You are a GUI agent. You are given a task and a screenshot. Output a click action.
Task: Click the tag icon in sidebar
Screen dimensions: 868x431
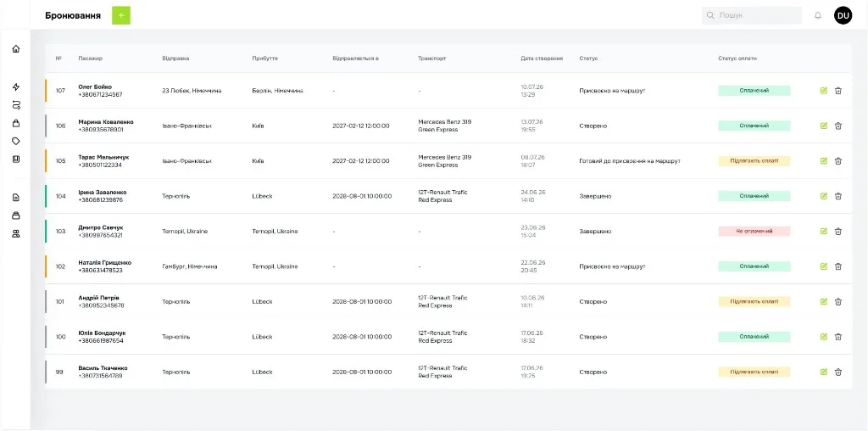tap(16, 142)
